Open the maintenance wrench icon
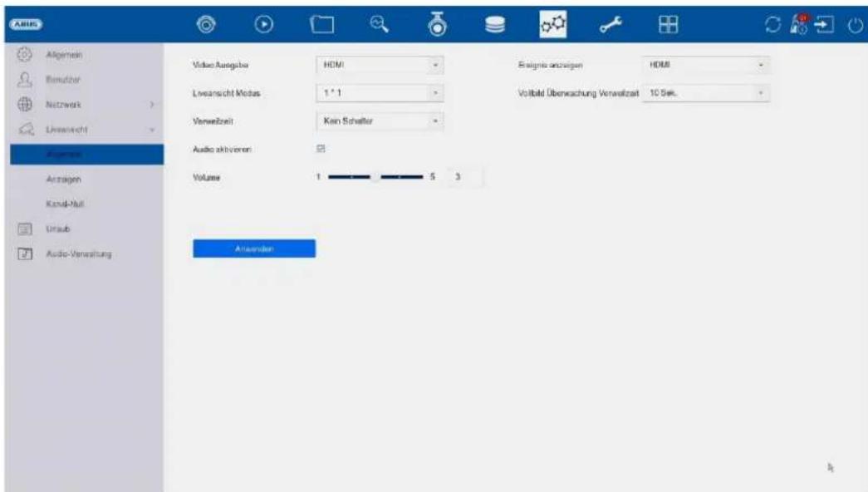Viewport: 868px width, 492px height. click(611, 24)
